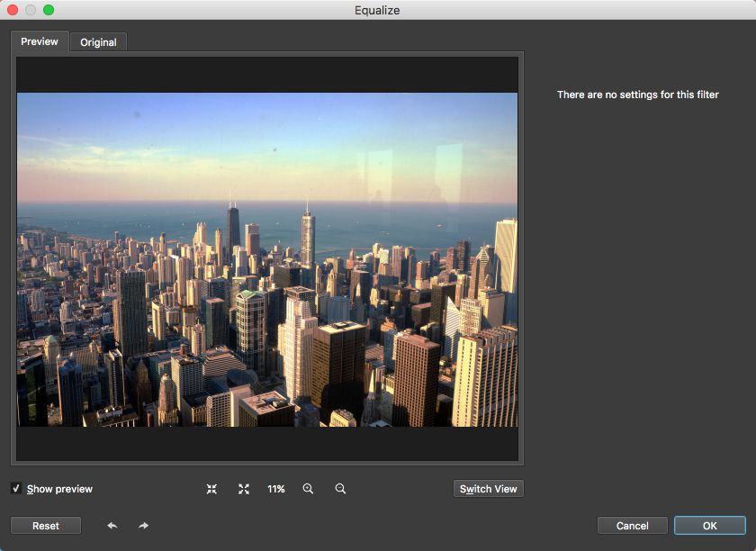Screen dimensions: 756x551
Task: Cancel the Equalize filter dialog
Action: point(633,526)
